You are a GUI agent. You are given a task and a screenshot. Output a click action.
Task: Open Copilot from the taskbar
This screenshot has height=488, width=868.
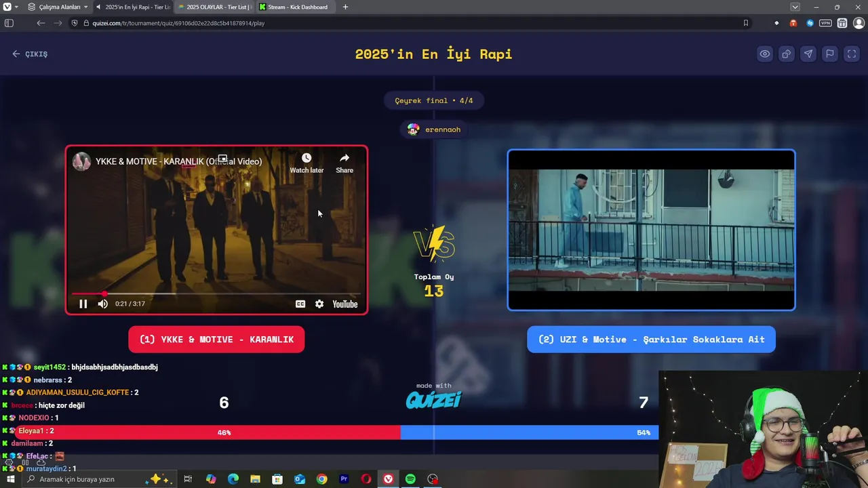tap(211, 479)
